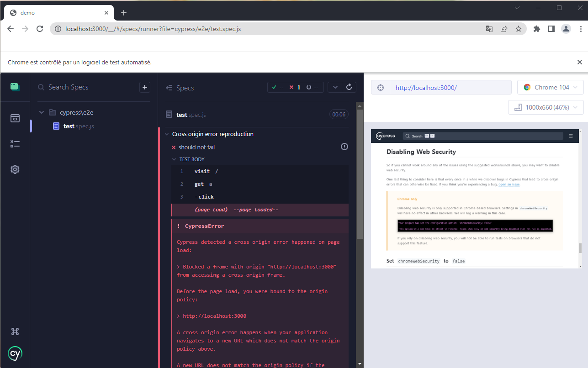Collapse the Cross origin error reproduction suite
The height and width of the screenshot is (368, 588).
click(x=166, y=134)
